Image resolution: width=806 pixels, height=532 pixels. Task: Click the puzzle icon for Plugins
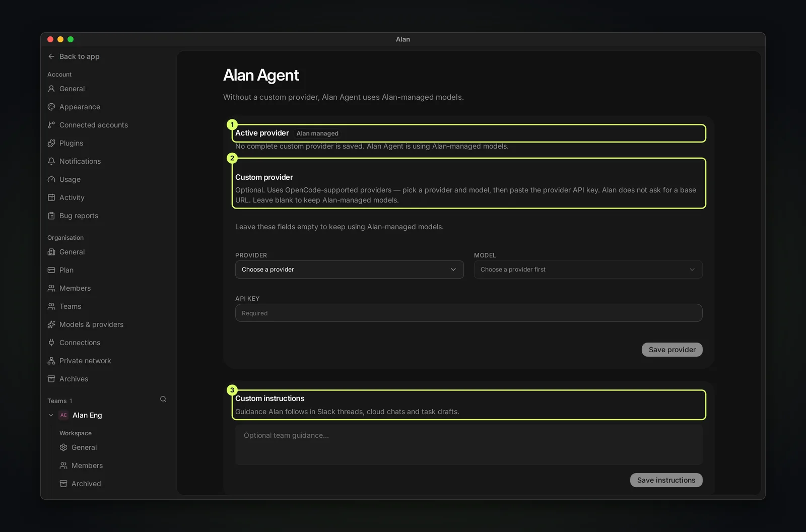pos(51,143)
